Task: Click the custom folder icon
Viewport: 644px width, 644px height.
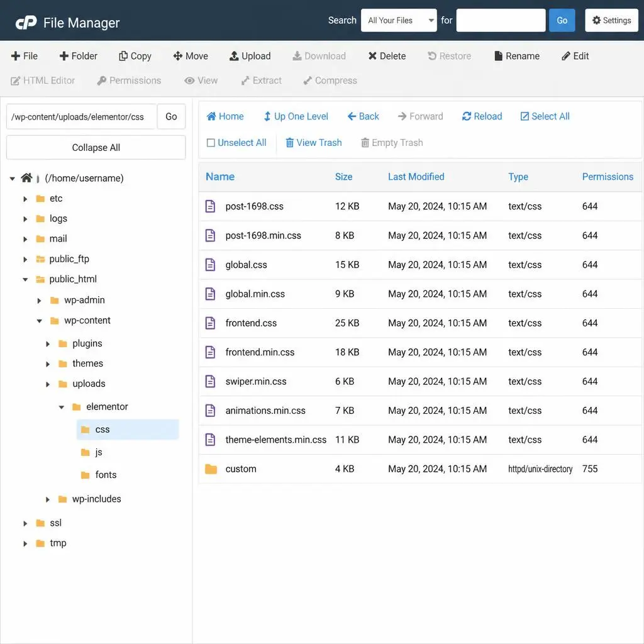Action: click(211, 469)
